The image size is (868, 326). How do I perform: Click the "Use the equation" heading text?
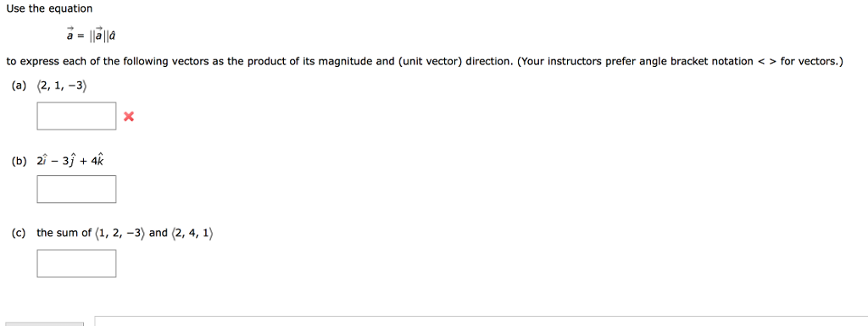coord(50,8)
